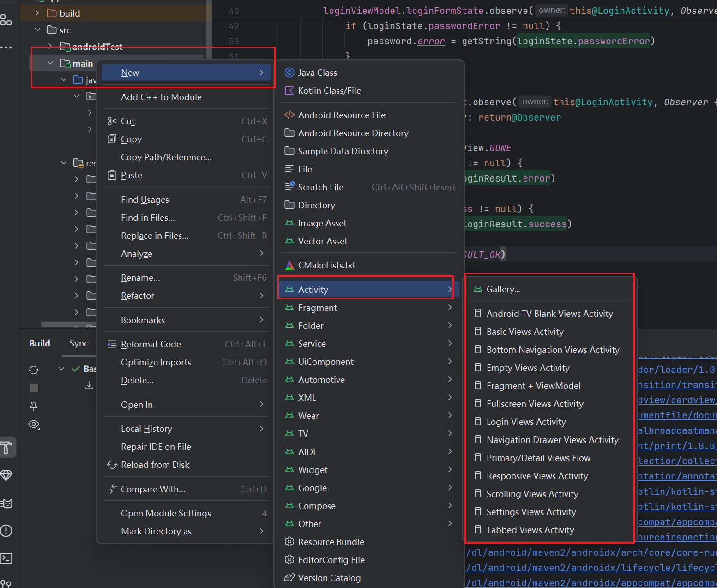Click the pin tab icon in Build panel
Image resolution: width=717 pixels, height=588 pixels.
tap(34, 406)
